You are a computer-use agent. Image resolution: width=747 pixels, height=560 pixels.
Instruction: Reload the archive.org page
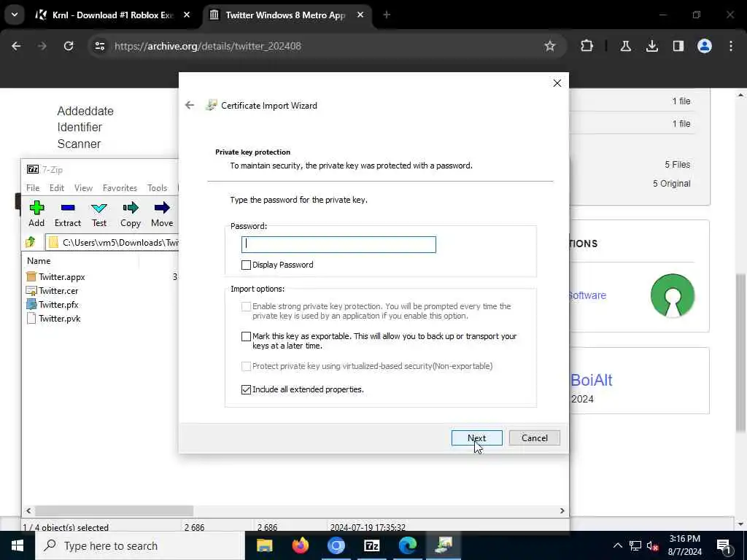69,46
